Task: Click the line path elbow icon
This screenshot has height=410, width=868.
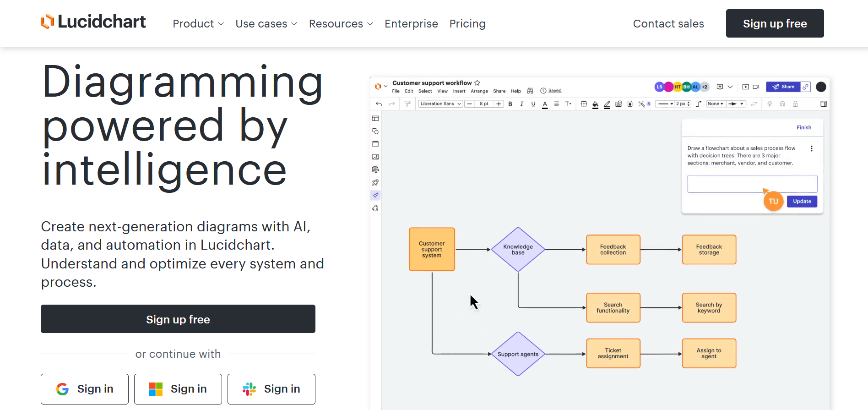Action: click(699, 104)
